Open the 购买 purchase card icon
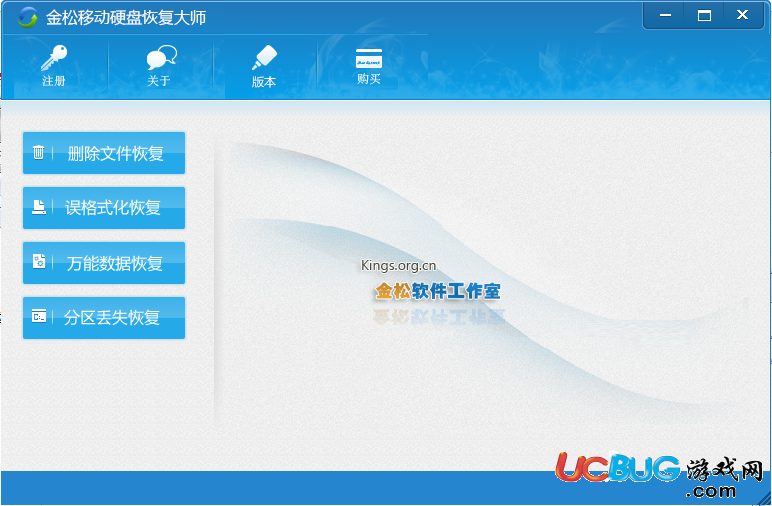 tap(369, 59)
